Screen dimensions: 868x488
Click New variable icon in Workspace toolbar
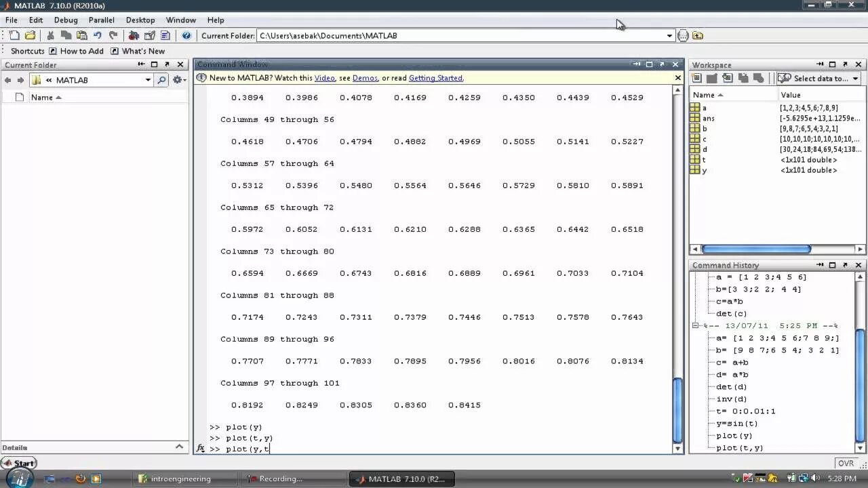tap(697, 78)
